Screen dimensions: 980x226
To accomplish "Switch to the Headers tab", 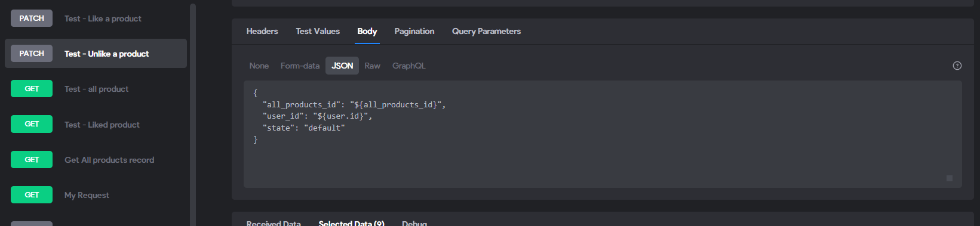I will [x=262, y=31].
